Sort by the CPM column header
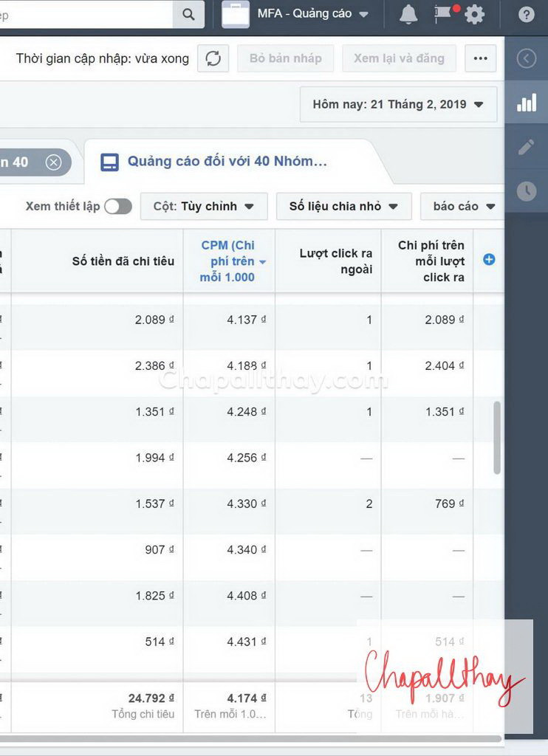 point(229,261)
